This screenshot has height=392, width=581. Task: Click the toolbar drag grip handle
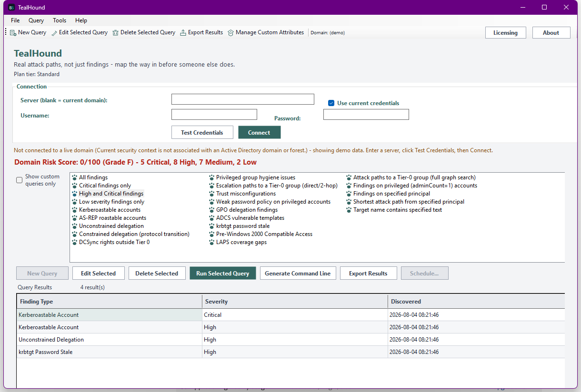click(6, 32)
